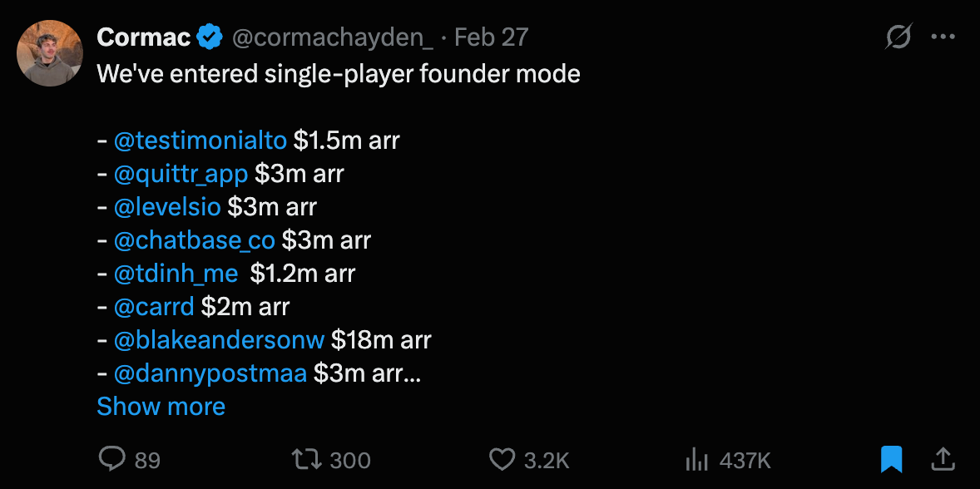This screenshot has width=980, height=489.
Task: Click the share upload icon
Action: click(x=943, y=458)
